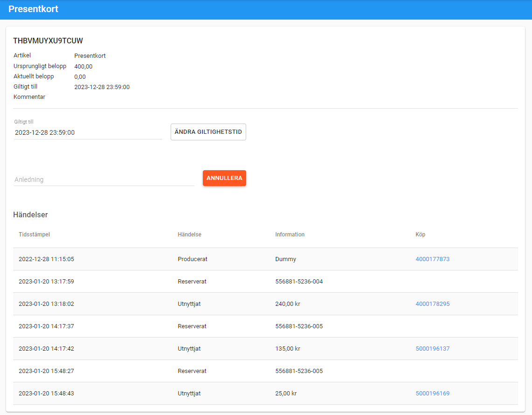Viewport: 532px width, 415px height.
Task: Open purchase link 4000177873
Action: 432,259
